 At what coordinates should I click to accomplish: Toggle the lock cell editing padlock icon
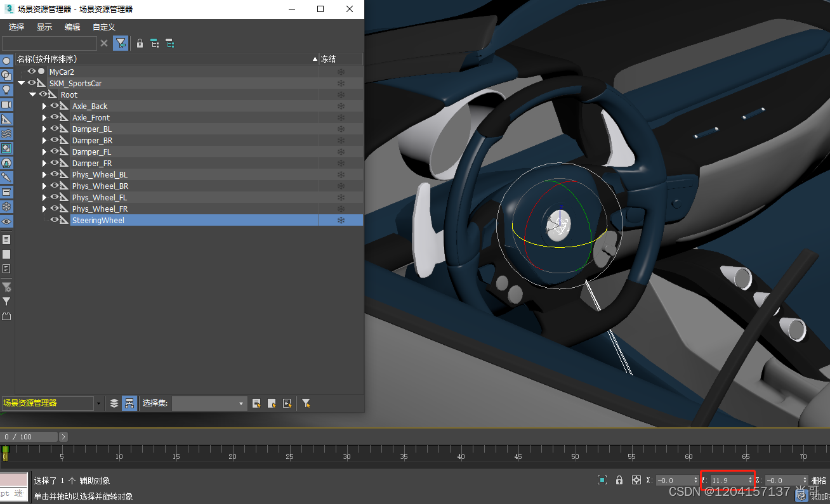pyautogui.click(x=140, y=43)
